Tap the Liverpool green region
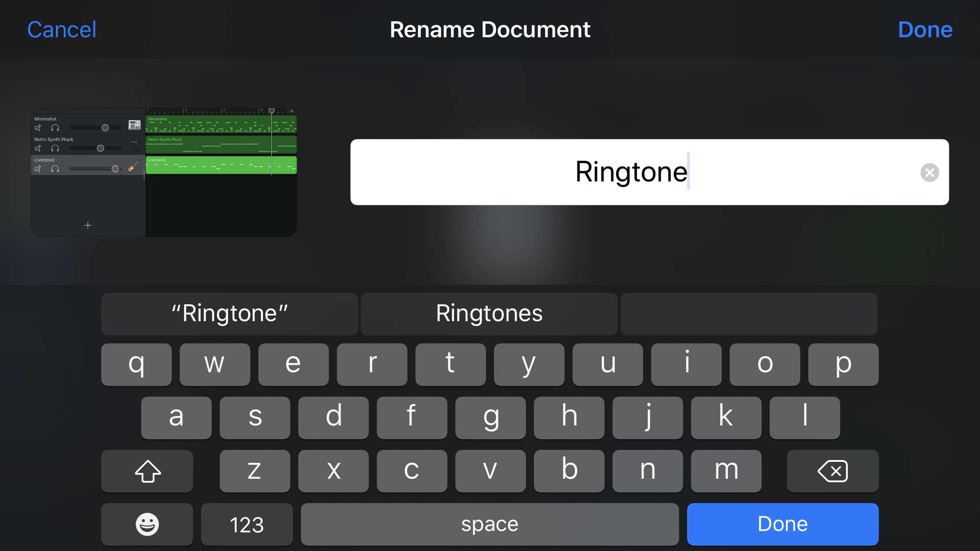Image resolution: width=980 pixels, height=551 pixels. coord(221,165)
